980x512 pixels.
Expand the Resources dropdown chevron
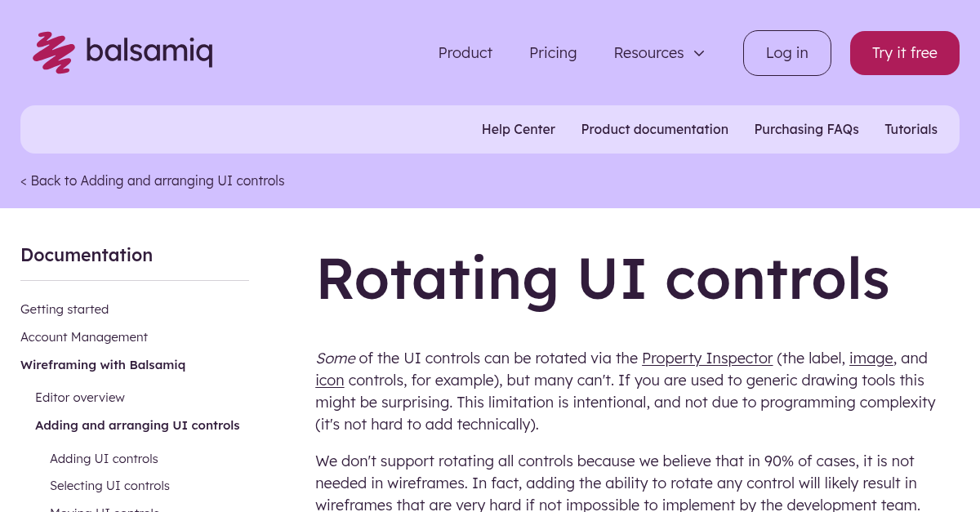pos(699,53)
